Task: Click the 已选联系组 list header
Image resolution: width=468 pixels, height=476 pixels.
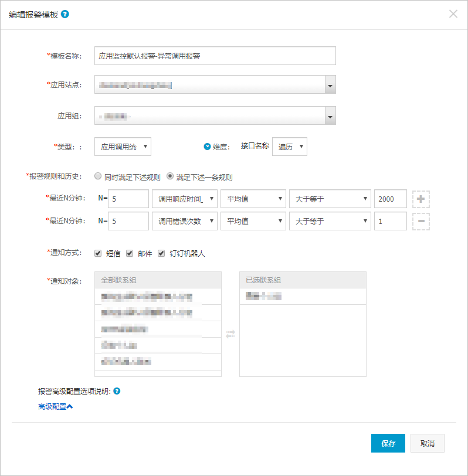Action: coord(303,280)
